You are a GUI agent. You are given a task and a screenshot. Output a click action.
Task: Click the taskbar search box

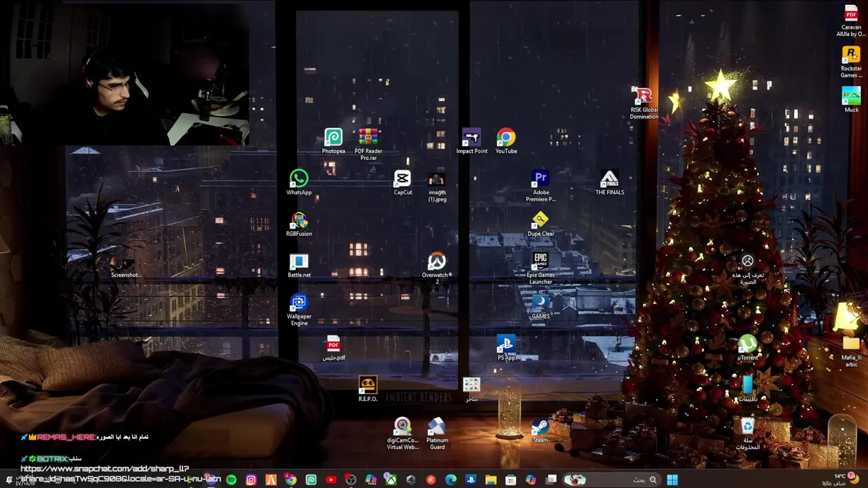click(612, 480)
